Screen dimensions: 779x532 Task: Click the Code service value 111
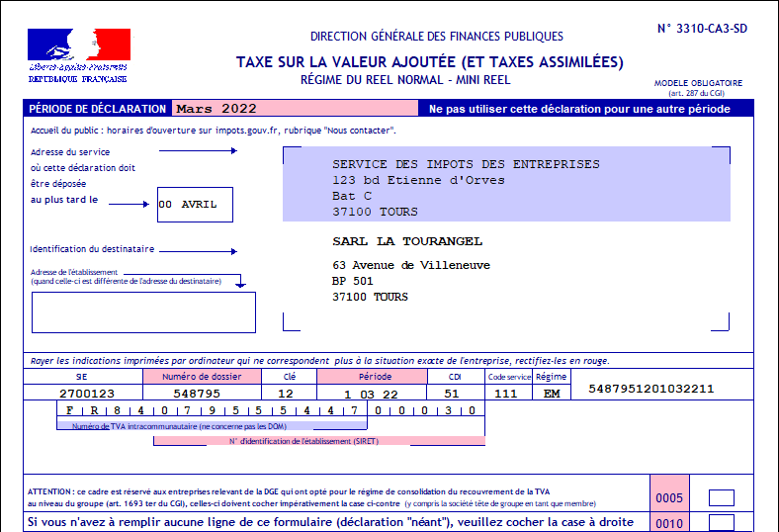(507, 393)
